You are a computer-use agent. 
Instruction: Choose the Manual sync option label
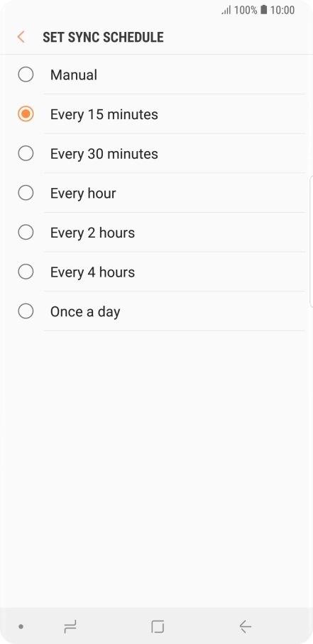click(74, 74)
